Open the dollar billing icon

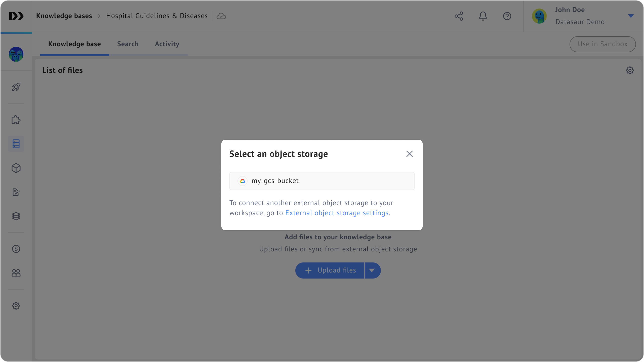pos(16,249)
